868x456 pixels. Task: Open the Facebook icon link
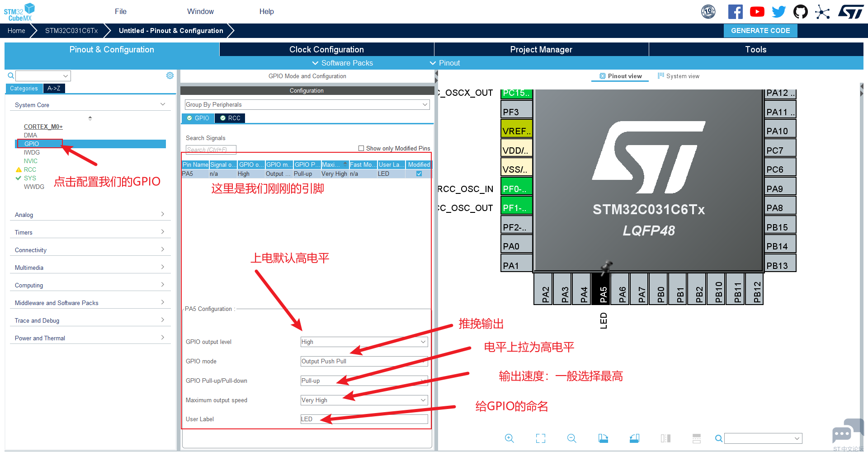[x=735, y=12]
